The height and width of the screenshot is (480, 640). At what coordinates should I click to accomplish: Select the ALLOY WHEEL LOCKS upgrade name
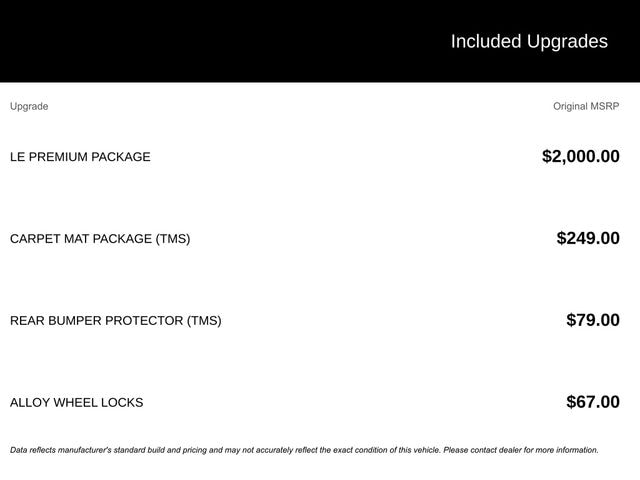[x=76, y=403]
